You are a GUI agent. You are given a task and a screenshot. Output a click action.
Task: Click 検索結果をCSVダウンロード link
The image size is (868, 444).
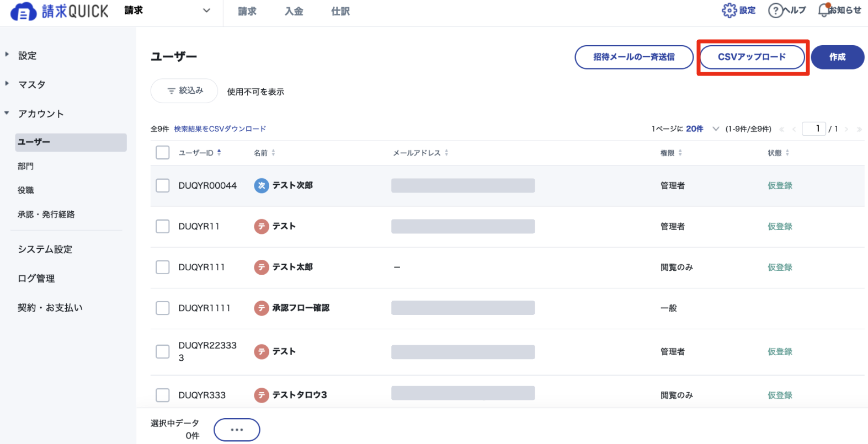[220, 129]
